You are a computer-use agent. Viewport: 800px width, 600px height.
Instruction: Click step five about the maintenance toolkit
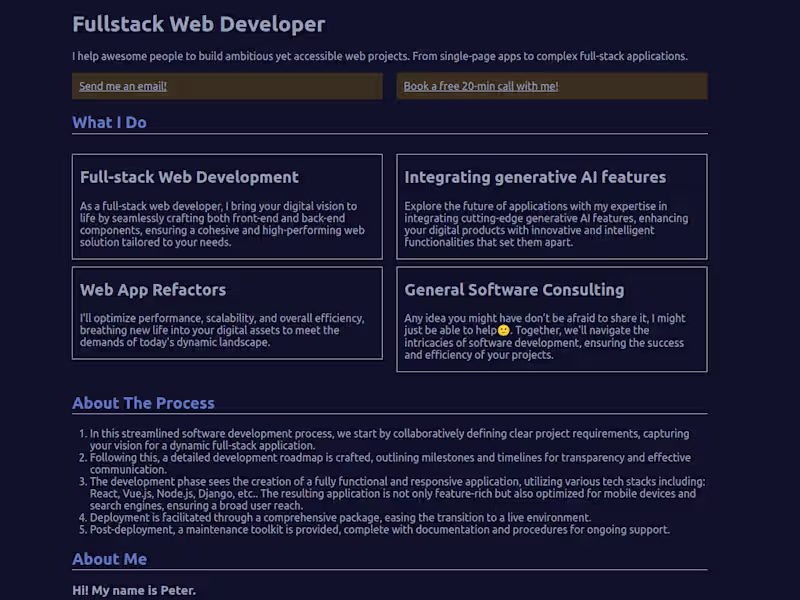coord(378,530)
